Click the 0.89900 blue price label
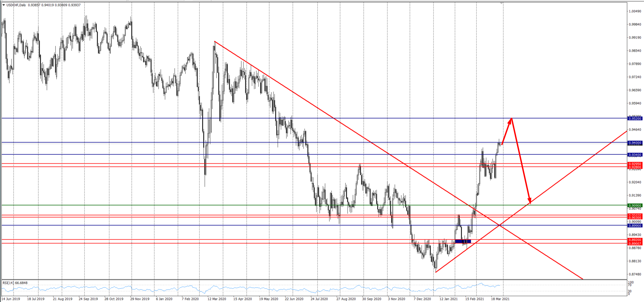This screenshot has height=302, width=644. click(x=635, y=226)
